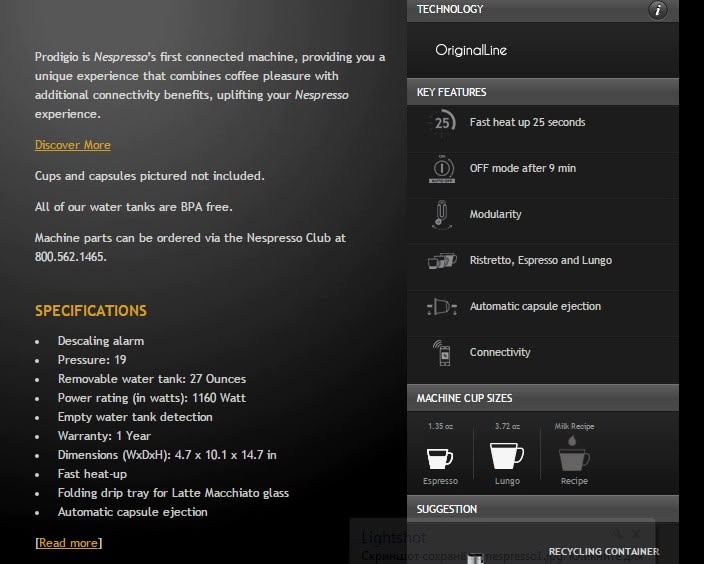Open the Discover More link
Screen dimensions: 704x564
pyautogui.click(x=73, y=145)
